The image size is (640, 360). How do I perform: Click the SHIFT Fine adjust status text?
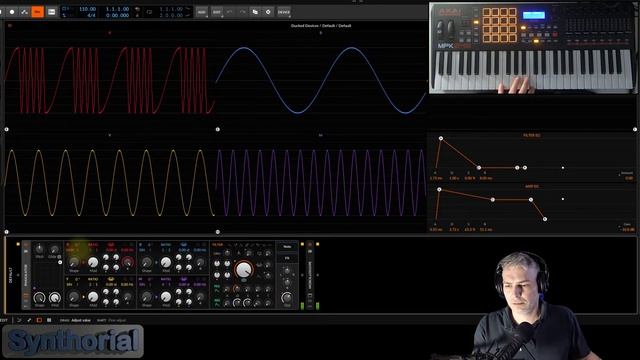point(111,320)
